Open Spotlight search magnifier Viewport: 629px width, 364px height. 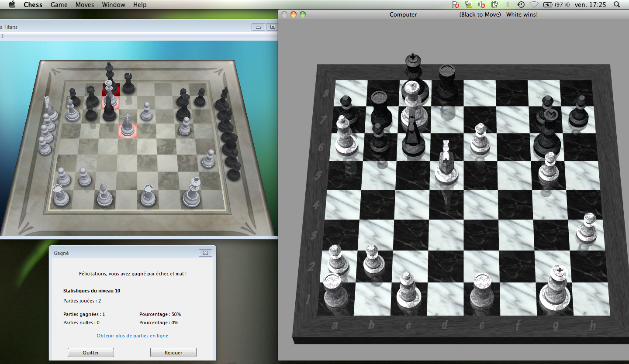[x=617, y=5]
